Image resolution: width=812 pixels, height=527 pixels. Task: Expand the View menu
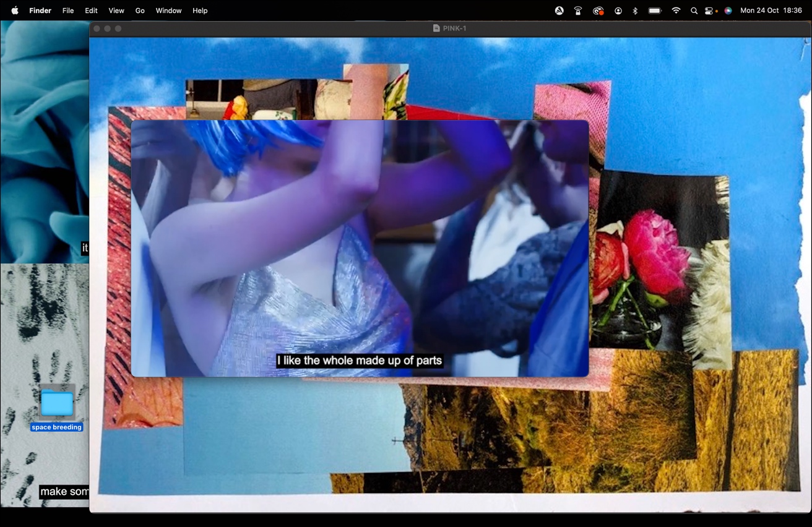click(116, 11)
